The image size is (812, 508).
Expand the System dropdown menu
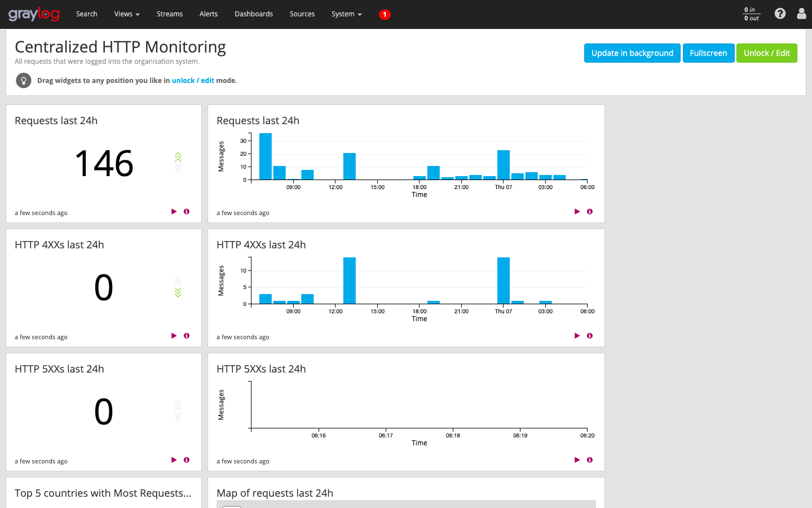pyautogui.click(x=347, y=14)
